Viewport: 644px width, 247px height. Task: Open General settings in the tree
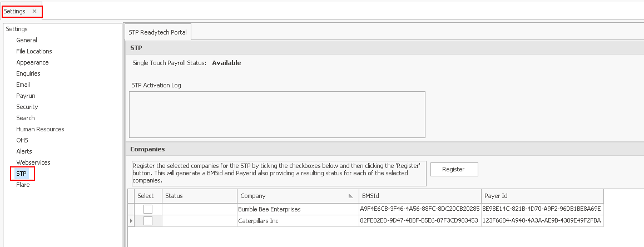[x=27, y=40]
